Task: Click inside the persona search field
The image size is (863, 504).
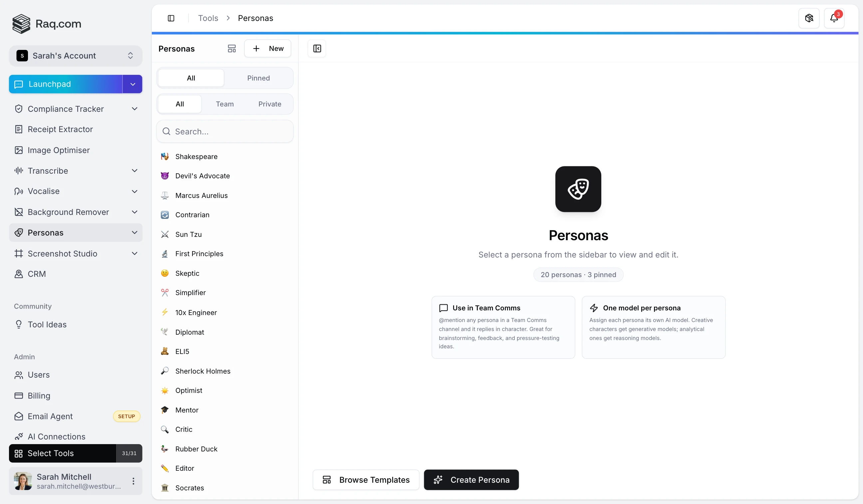Action: pyautogui.click(x=225, y=131)
